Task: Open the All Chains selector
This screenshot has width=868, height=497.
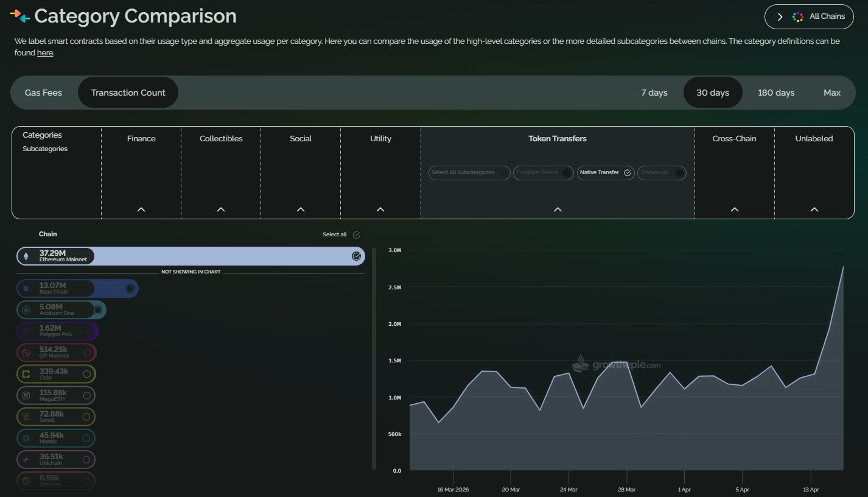Action: point(808,16)
